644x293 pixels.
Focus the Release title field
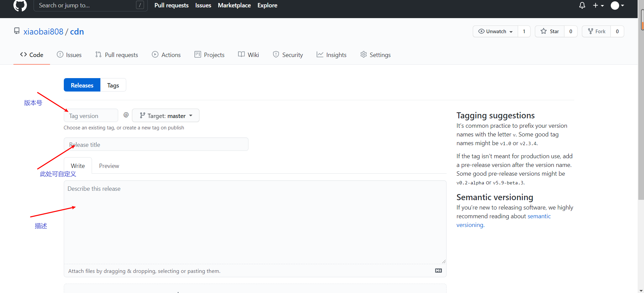(156, 144)
